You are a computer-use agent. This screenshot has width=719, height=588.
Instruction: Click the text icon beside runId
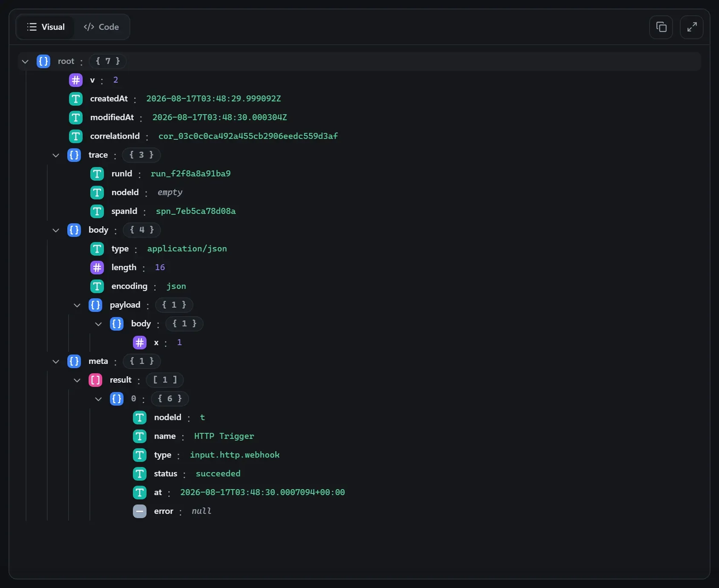click(x=97, y=174)
